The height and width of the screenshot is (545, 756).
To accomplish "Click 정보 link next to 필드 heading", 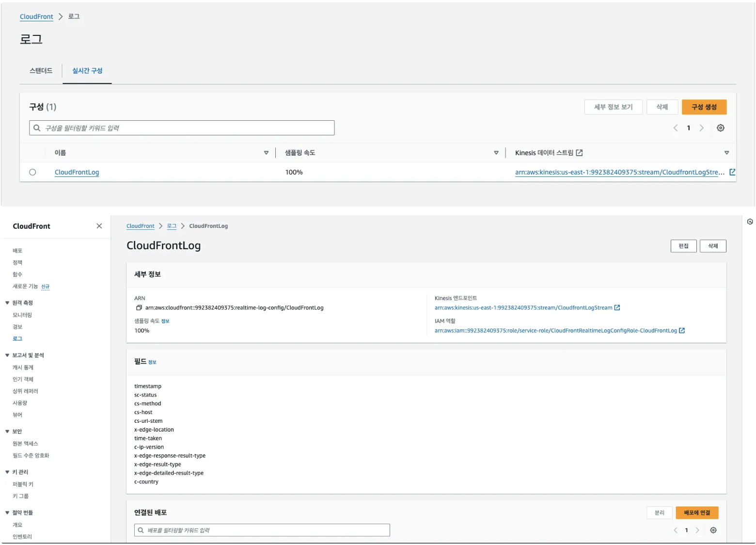I will (x=152, y=362).
